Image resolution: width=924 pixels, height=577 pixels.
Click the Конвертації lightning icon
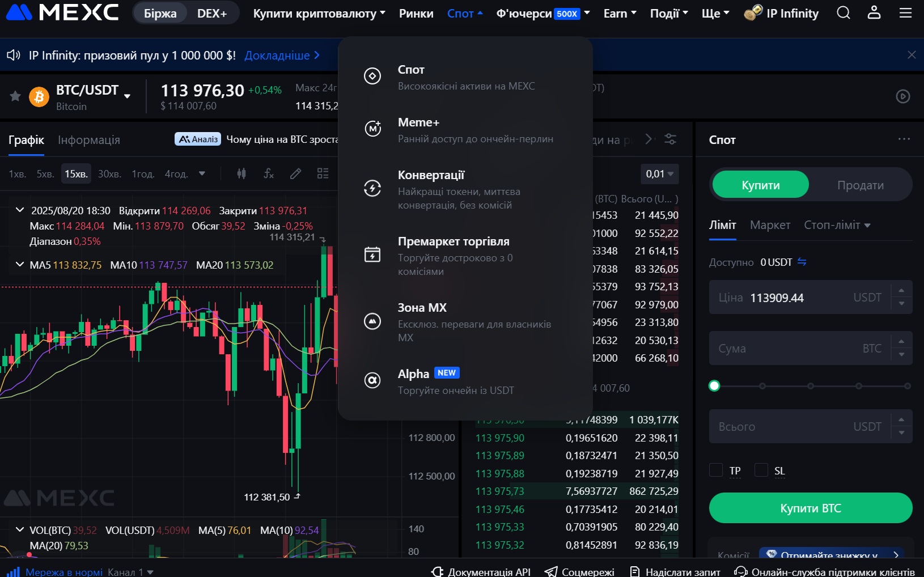click(x=372, y=188)
